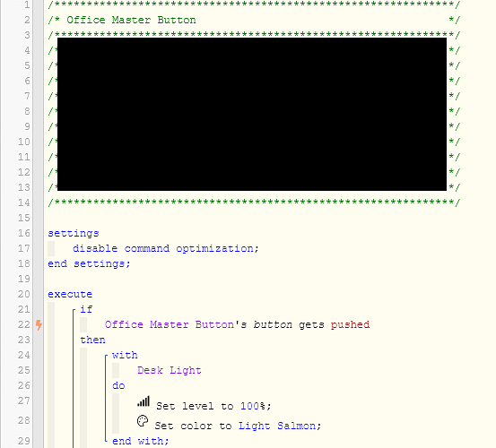The height and width of the screenshot is (448, 496).
Task: Click 'end with;' closing statement
Action: 141,441
